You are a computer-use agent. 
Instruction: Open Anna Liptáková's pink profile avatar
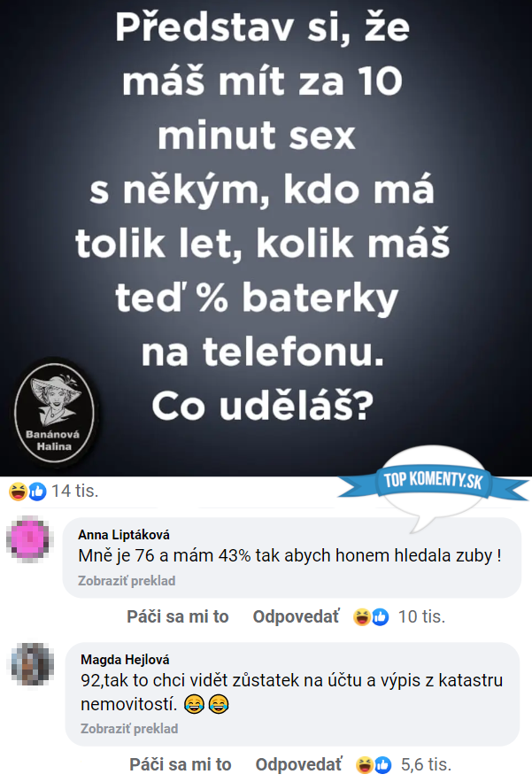[30, 539]
